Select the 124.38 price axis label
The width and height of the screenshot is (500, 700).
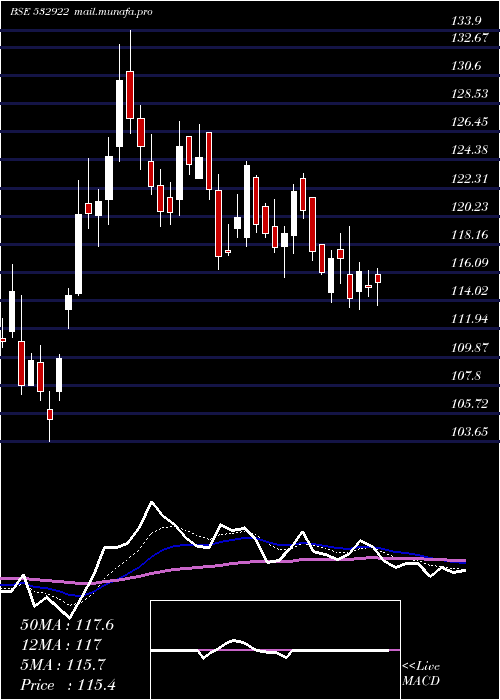click(470, 150)
